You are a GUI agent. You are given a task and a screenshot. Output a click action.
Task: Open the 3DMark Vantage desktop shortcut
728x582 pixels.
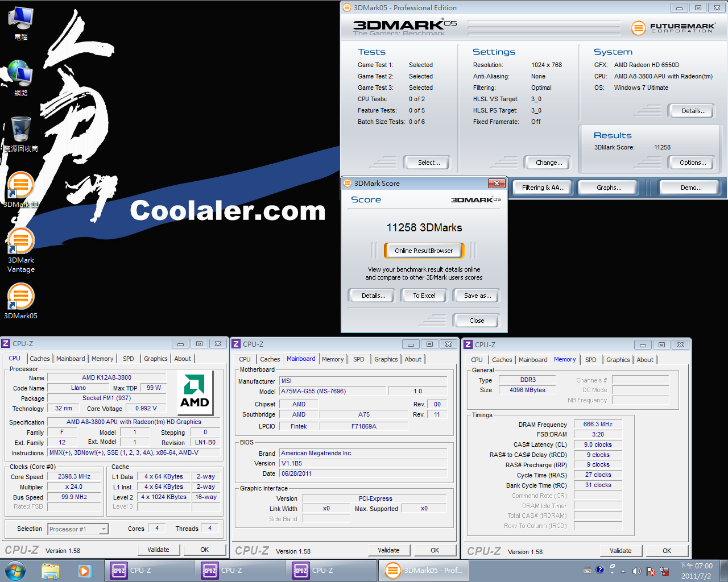point(20,250)
